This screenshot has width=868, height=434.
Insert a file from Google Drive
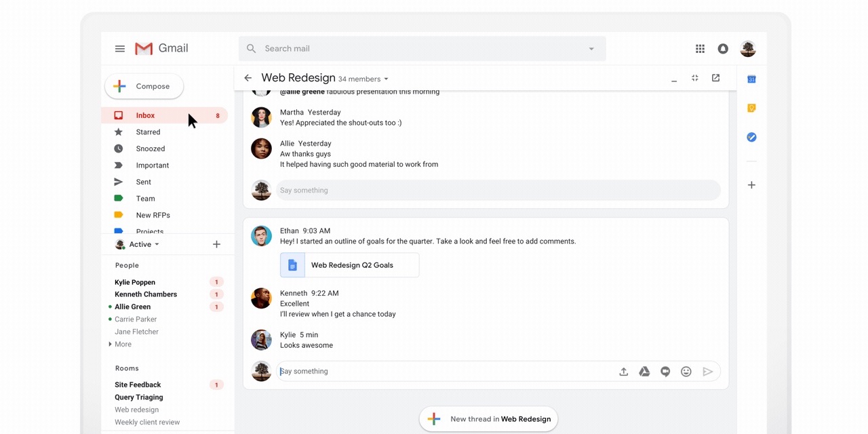(644, 371)
